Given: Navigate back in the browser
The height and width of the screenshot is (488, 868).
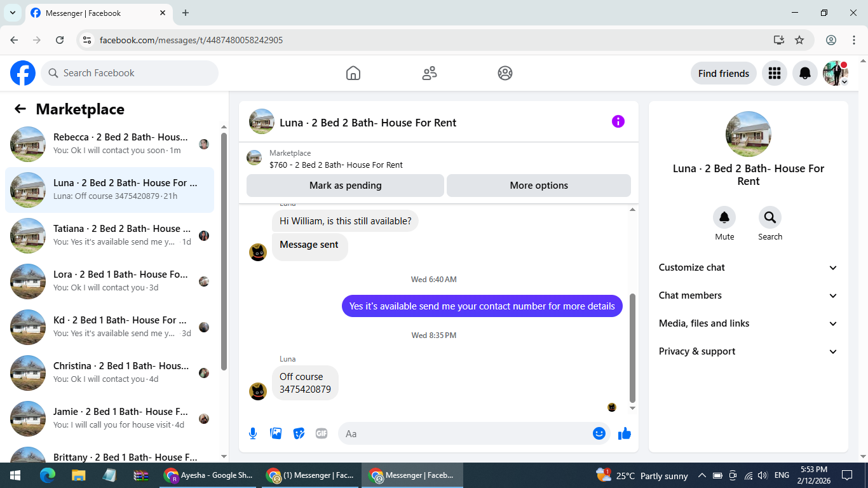Looking at the screenshot, I should click(14, 40).
